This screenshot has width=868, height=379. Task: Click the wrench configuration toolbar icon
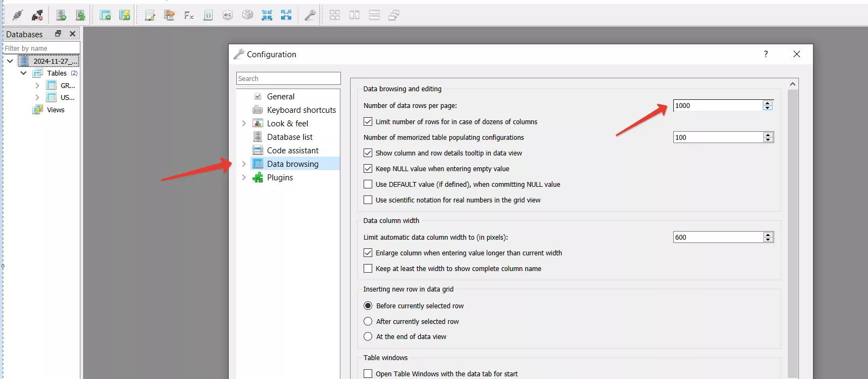pos(310,15)
